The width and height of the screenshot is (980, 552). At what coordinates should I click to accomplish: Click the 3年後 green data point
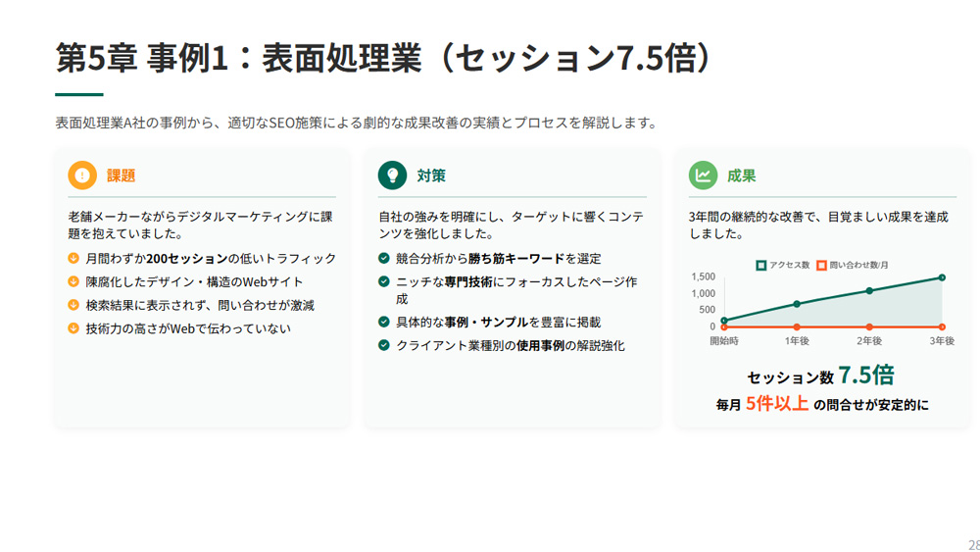point(942,277)
